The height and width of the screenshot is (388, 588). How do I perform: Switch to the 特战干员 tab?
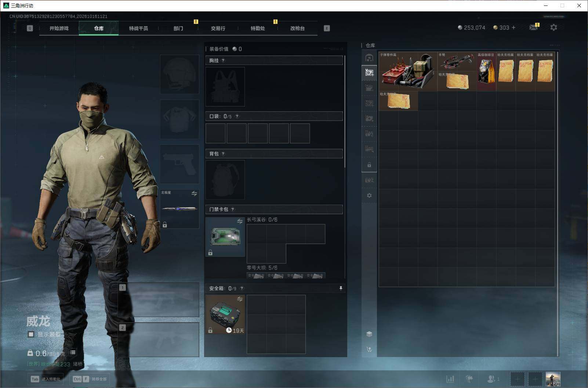point(138,28)
